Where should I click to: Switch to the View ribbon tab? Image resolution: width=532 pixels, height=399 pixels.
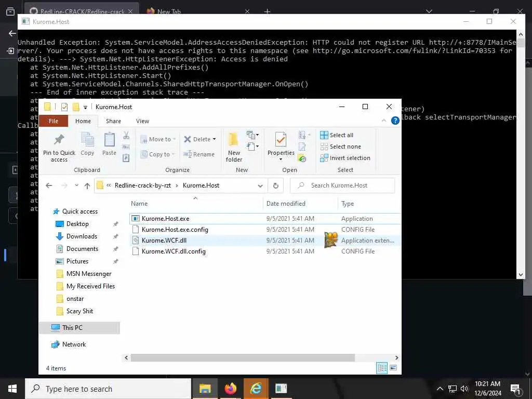click(142, 121)
